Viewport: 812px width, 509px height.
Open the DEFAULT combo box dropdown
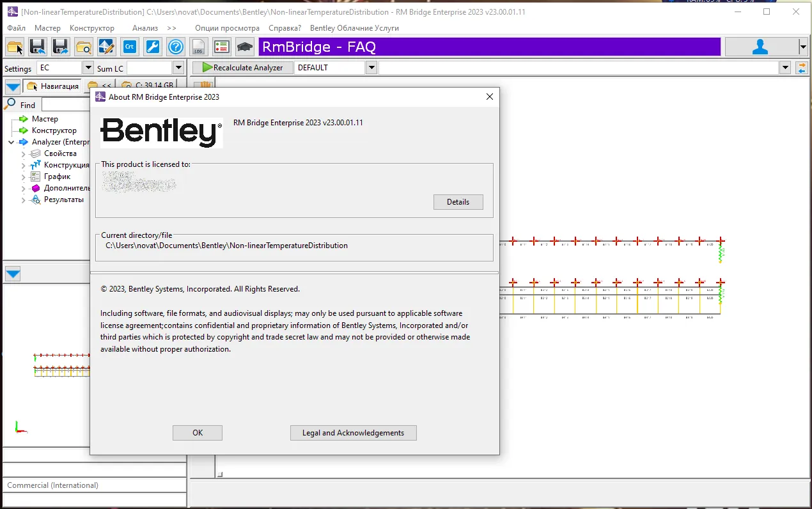pyautogui.click(x=371, y=68)
